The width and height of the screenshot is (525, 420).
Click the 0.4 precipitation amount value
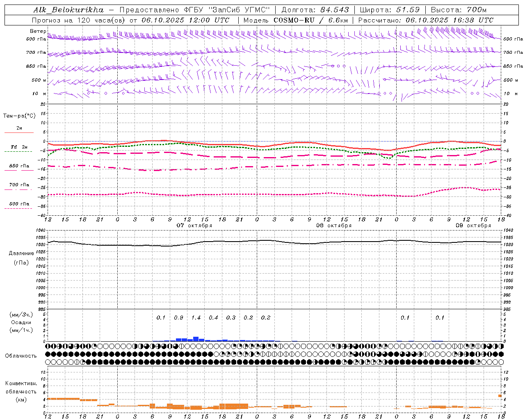[x=213, y=318]
